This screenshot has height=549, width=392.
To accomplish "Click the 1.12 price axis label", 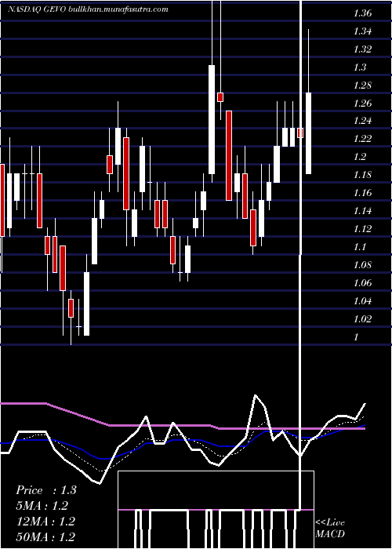I will coord(362,229).
